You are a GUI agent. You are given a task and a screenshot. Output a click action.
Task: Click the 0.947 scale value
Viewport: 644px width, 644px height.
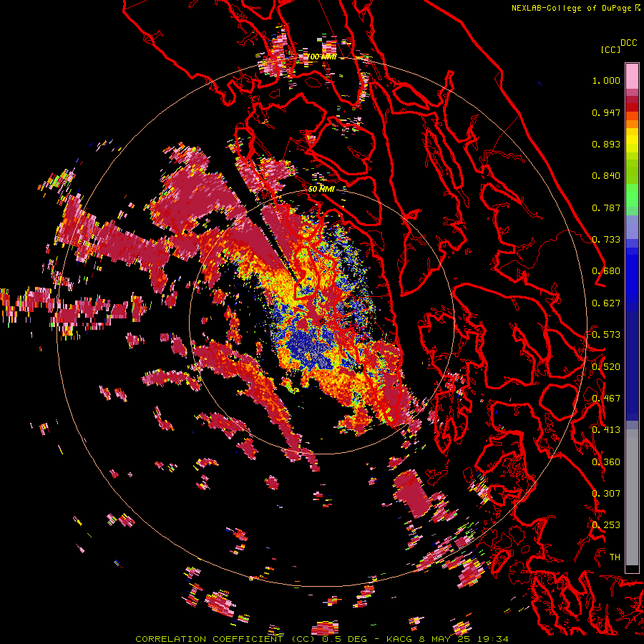click(606, 112)
